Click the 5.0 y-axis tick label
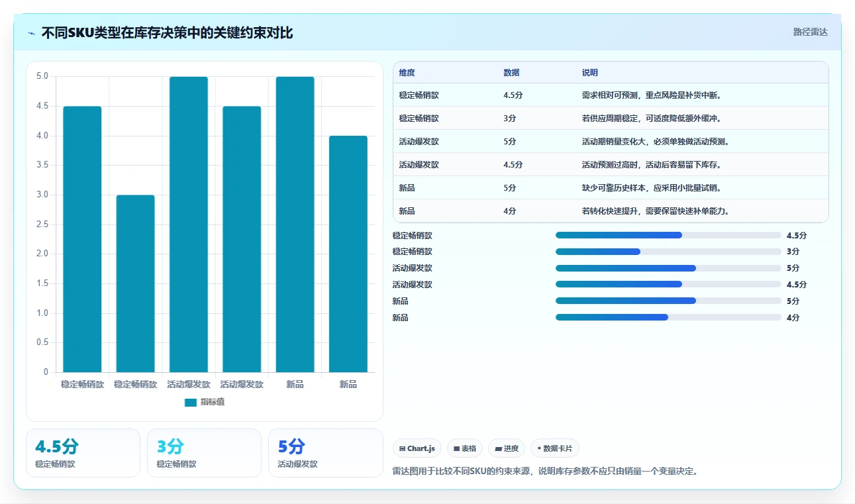This screenshot has height=504, width=855. [42, 76]
